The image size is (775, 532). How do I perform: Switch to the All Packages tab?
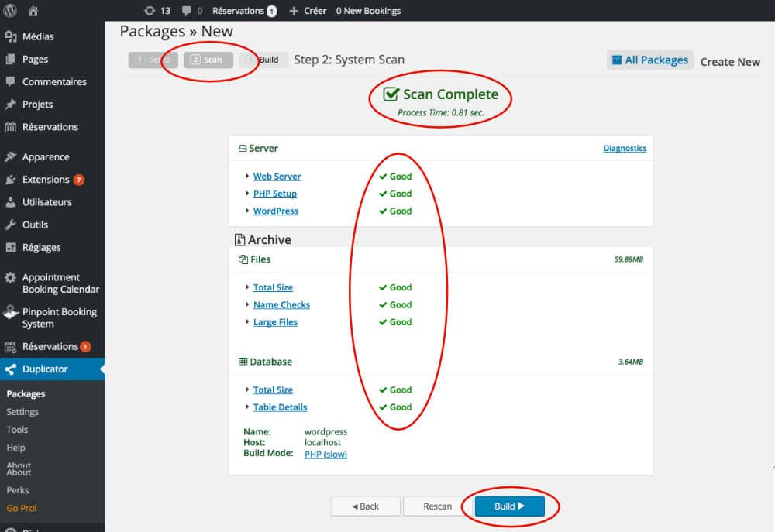(x=650, y=59)
